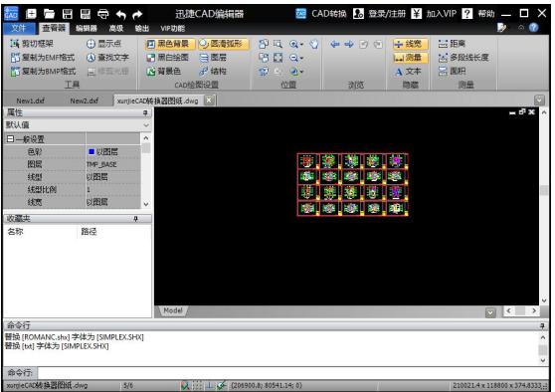Screen dimensions: 555x392
Task: Select the 剪切框架 clipping frame tool
Action: coord(32,44)
